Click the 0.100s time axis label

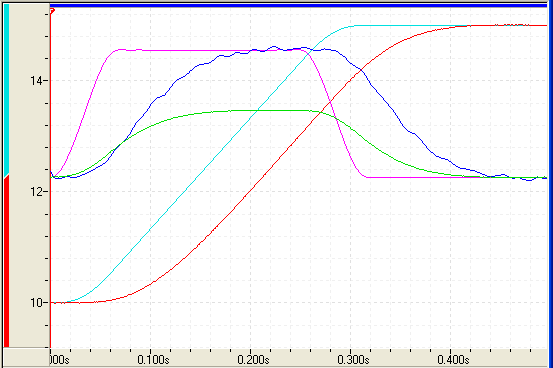(153, 360)
